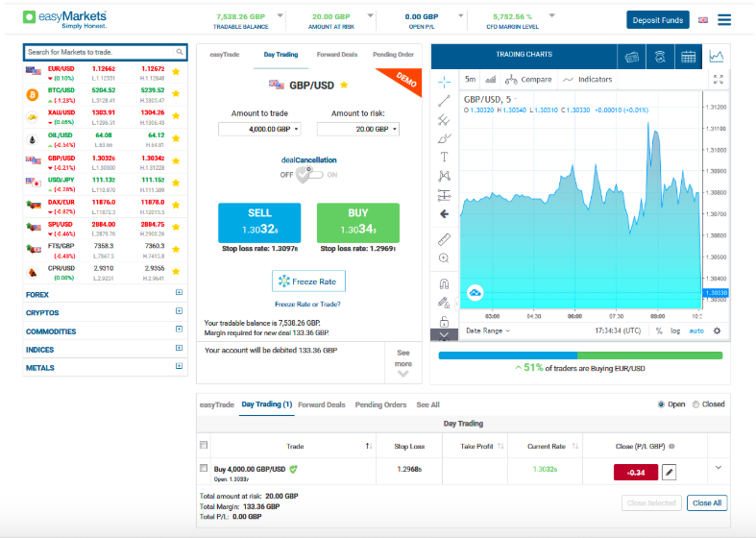Toggle the magnet mode tool
This screenshot has width=756, height=538.
click(444, 283)
